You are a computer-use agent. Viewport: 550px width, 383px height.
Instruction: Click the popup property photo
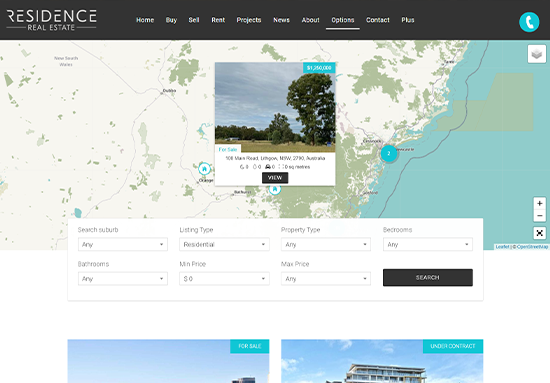click(x=275, y=107)
